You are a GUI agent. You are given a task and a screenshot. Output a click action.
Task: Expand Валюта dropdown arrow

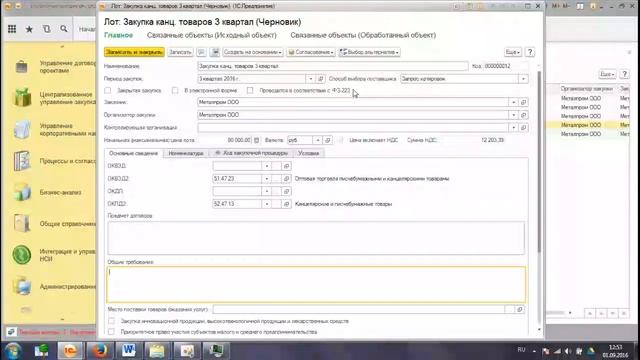(x=318, y=140)
